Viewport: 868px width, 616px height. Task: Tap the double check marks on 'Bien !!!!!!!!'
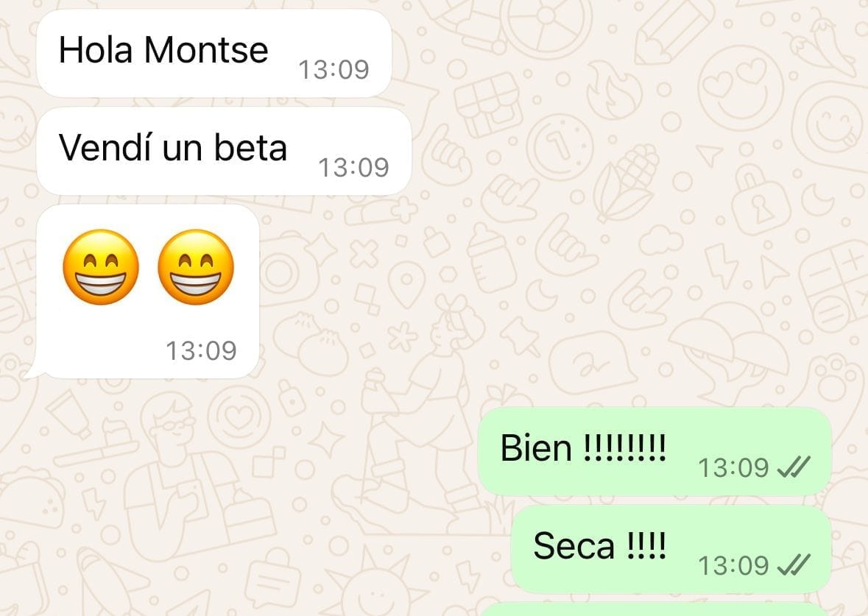point(794,467)
